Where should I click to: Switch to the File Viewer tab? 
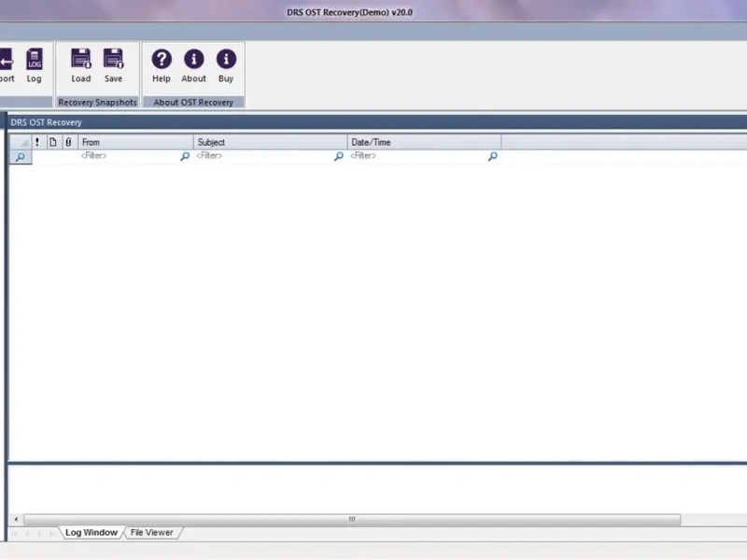click(152, 532)
